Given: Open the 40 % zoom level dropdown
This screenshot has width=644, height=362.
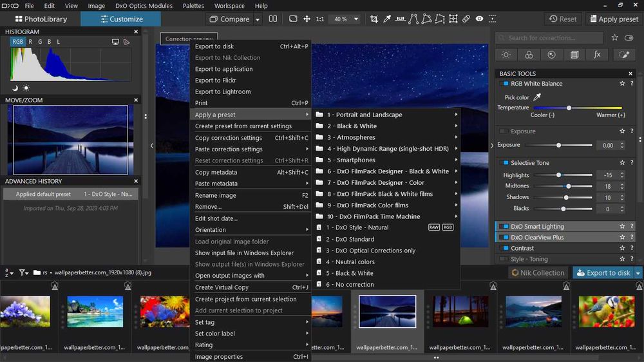Looking at the screenshot, I should (x=355, y=19).
